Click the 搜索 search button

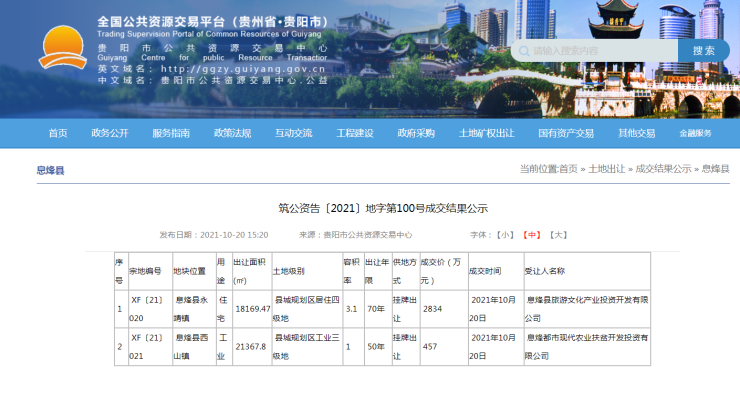pyautogui.click(x=704, y=51)
